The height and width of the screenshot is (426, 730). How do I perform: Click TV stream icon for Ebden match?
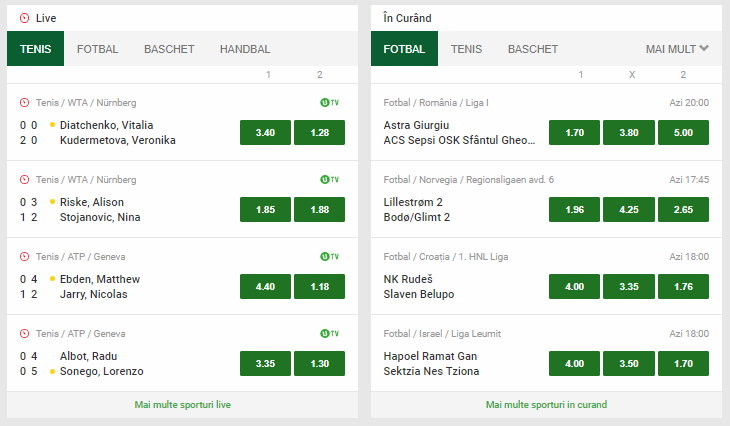click(x=329, y=256)
